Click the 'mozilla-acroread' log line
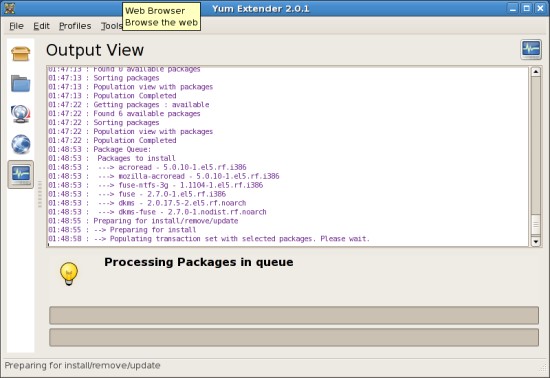The height and width of the screenshot is (378, 550). coord(164,176)
